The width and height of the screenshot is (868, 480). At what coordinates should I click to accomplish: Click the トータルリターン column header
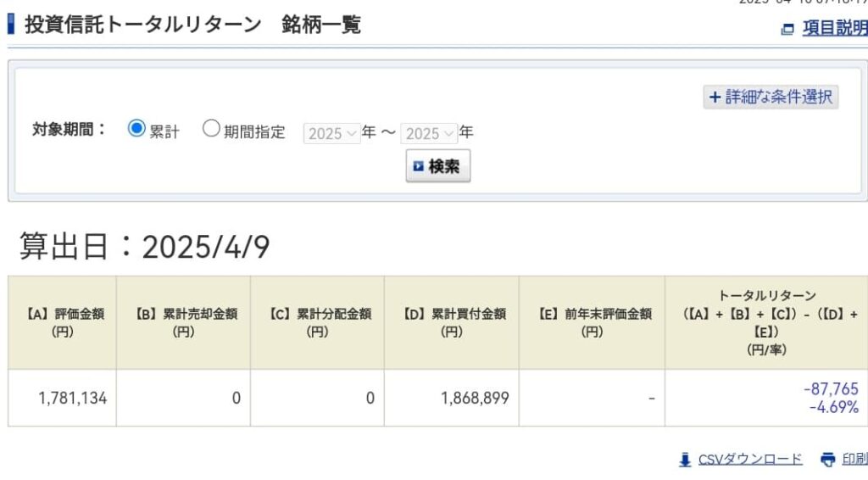click(766, 322)
